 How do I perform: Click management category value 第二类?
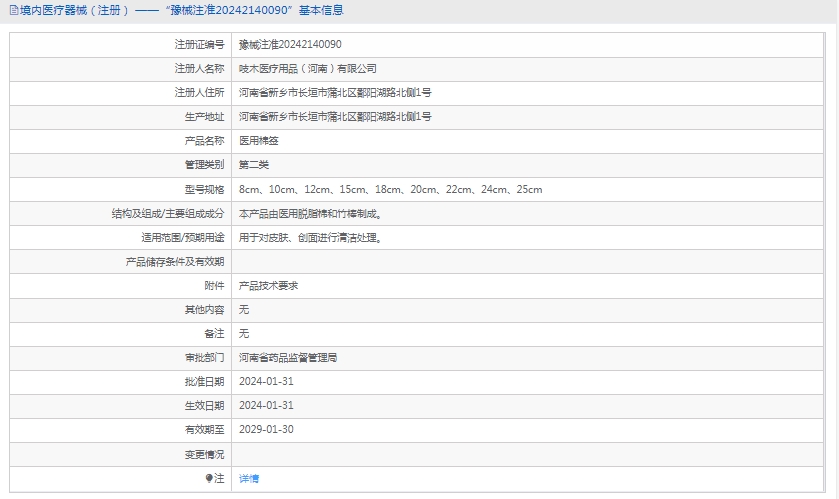254,165
